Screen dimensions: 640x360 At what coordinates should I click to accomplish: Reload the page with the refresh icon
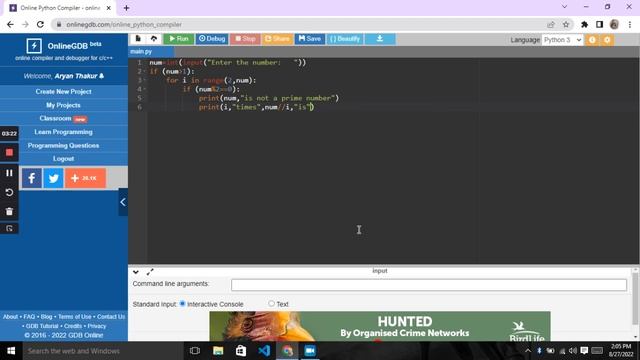40,24
